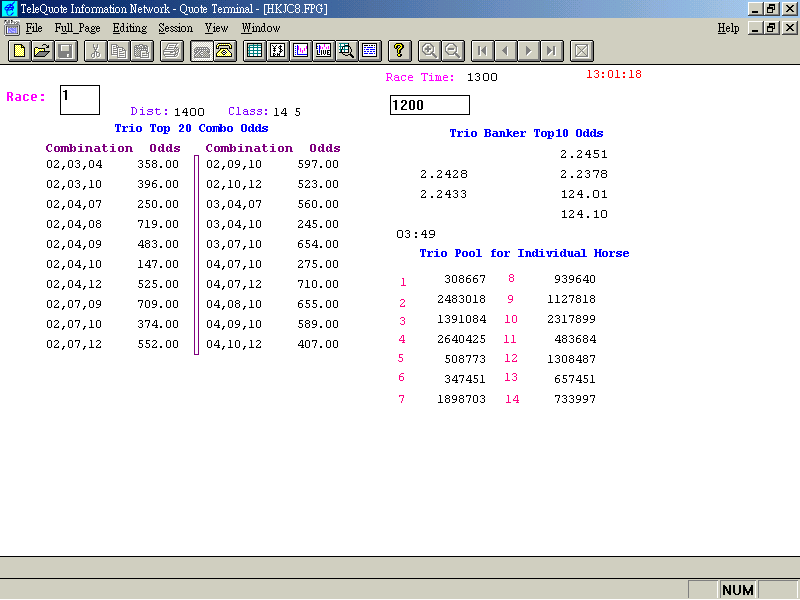Click the document icon left of File menu
The height and width of the screenshot is (600, 800).
pos(11,28)
